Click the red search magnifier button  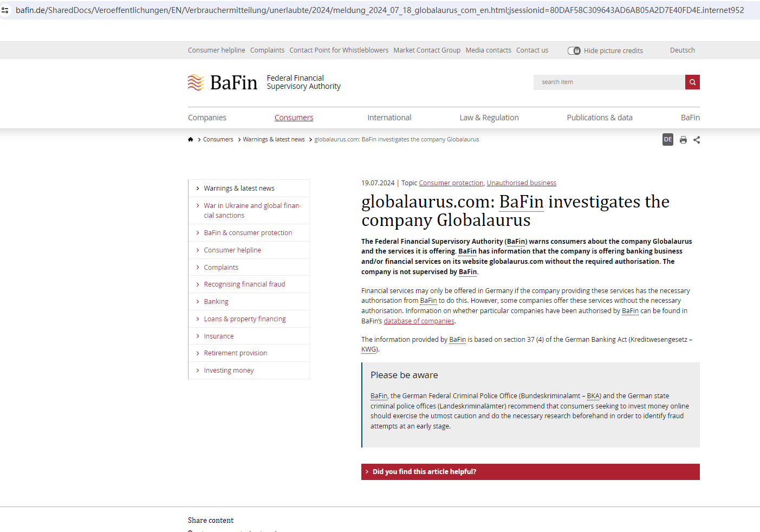pyautogui.click(x=692, y=82)
